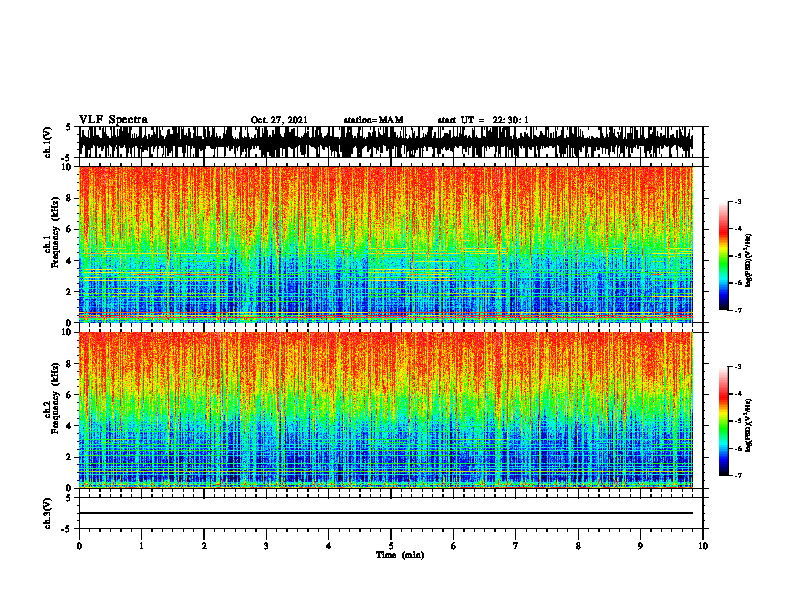Viewport: 792px width, 612px height.
Task: Select the "start UT = 22:30: 1" text
Action: coord(483,120)
